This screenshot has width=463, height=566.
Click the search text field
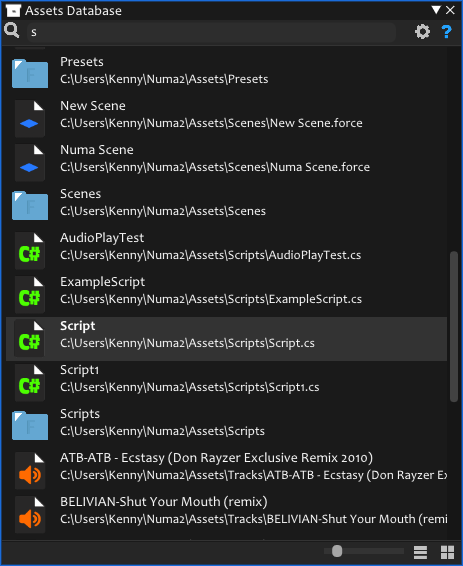tap(211, 32)
